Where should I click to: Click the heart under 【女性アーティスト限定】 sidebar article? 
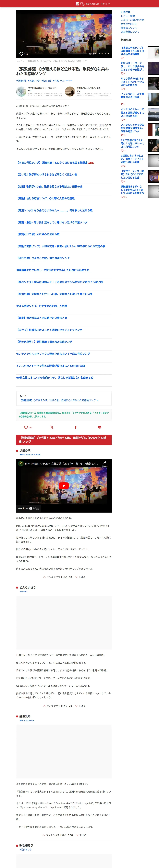coord(122,182)
